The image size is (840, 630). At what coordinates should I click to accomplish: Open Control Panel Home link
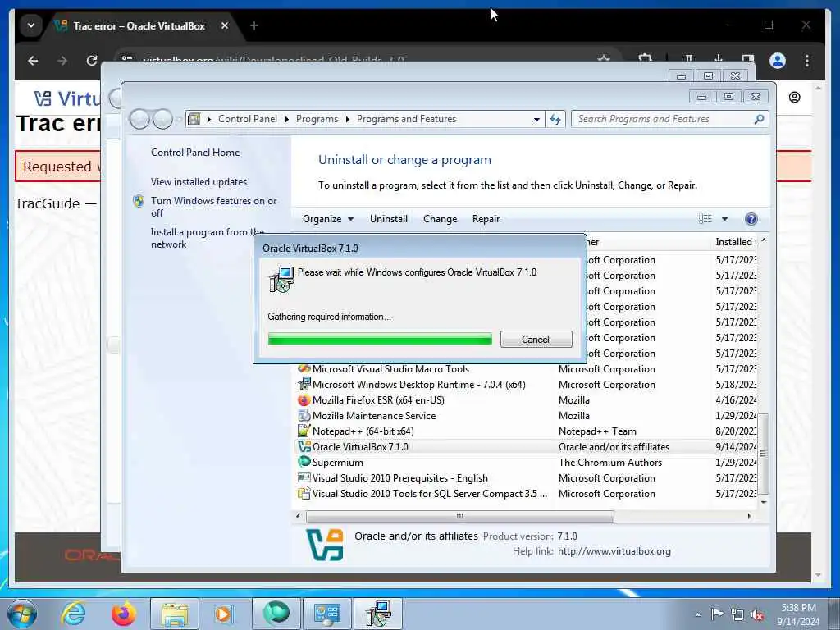pos(195,152)
